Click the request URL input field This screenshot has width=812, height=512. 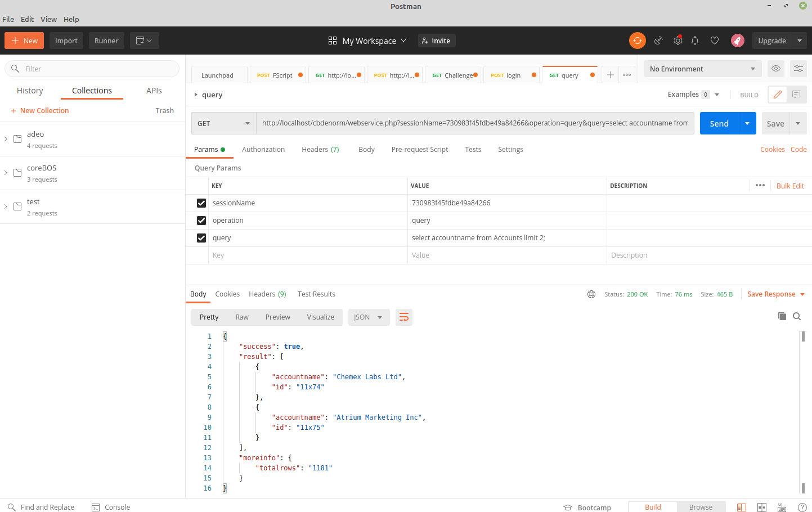pyautogui.click(x=474, y=123)
